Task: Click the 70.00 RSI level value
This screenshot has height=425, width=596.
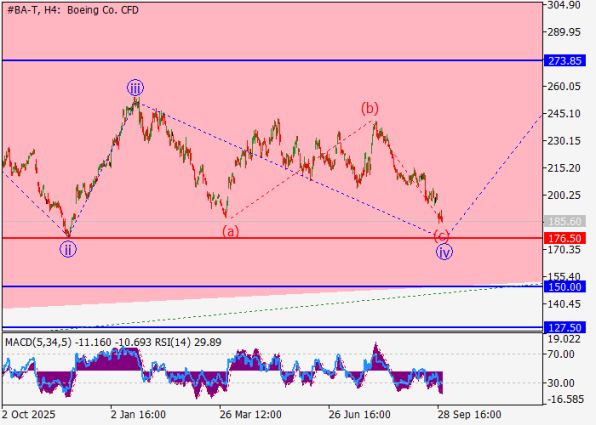Action: point(561,354)
